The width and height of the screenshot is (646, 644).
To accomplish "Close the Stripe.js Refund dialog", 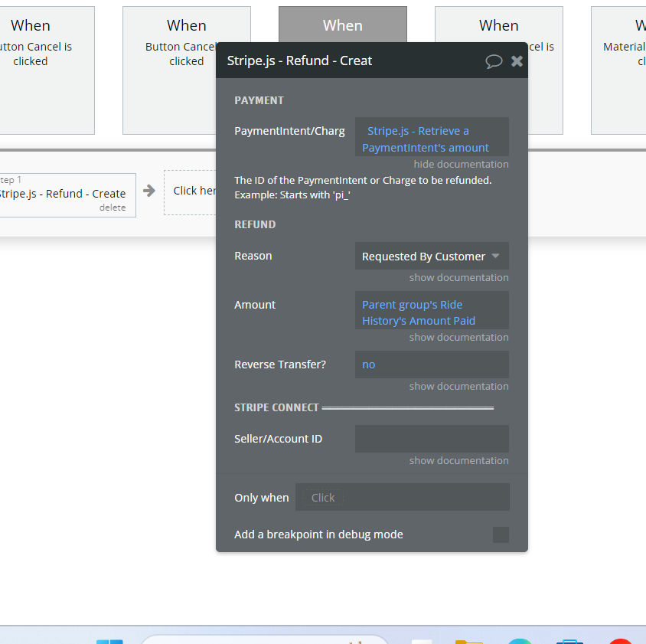I will tap(517, 60).
